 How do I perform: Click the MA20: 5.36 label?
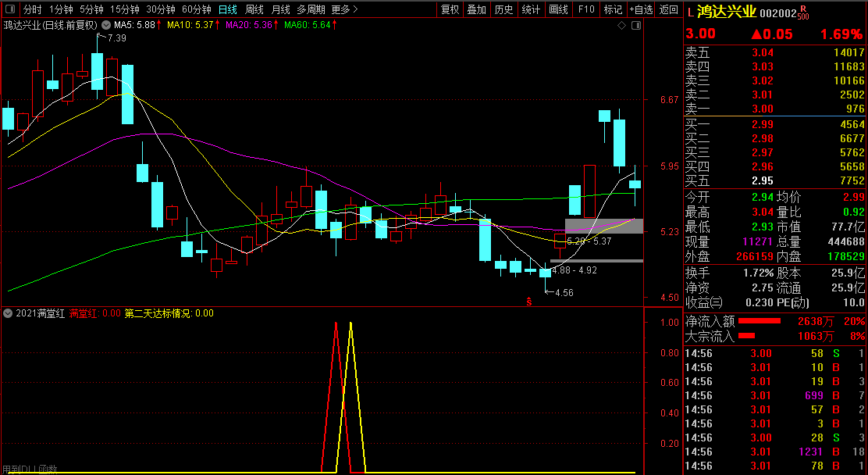tap(249, 25)
